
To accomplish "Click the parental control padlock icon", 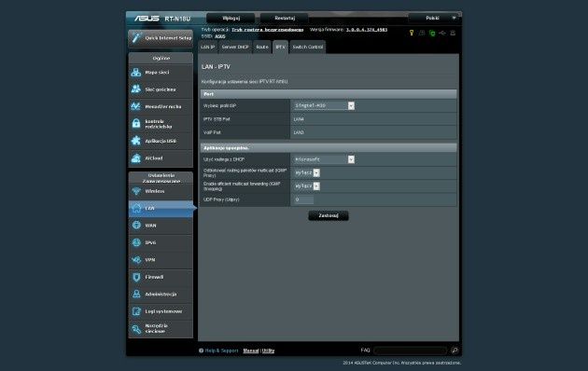I will tap(136, 124).
